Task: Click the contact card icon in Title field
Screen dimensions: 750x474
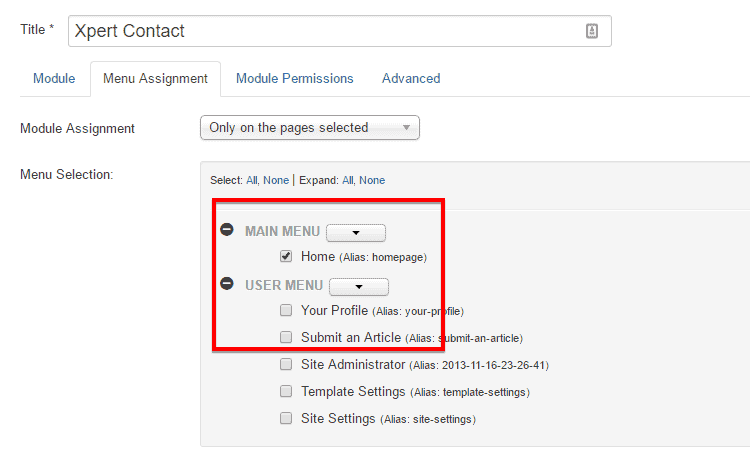Action: click(x=592, y=31)
